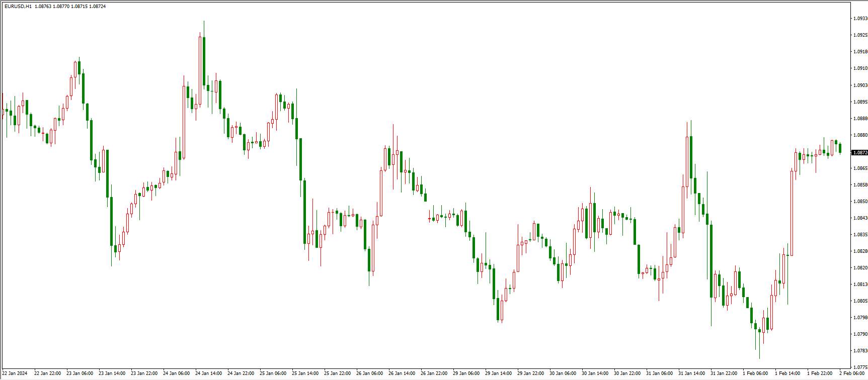Click the 1.0903 price scale label
This screenshot has height=380, width=868.
point(860,85)
